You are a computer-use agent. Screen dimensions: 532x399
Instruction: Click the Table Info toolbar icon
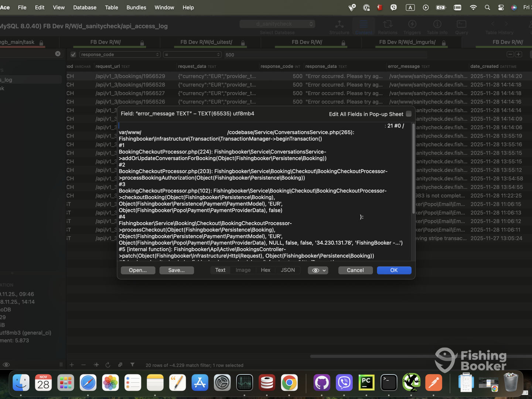(437, 27)
